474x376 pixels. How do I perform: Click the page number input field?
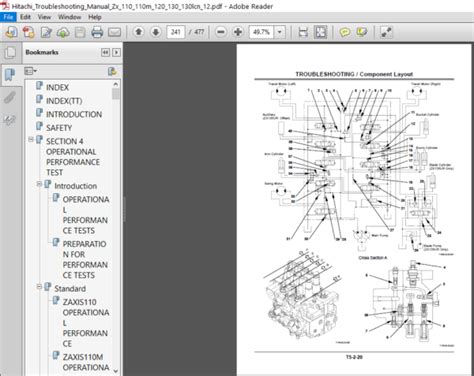[176, 32]
